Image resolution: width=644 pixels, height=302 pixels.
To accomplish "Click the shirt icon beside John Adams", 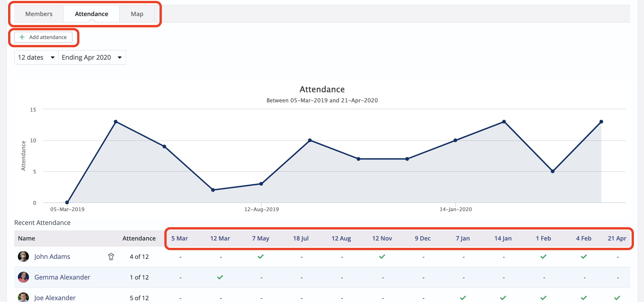I will tap(111, 257).
